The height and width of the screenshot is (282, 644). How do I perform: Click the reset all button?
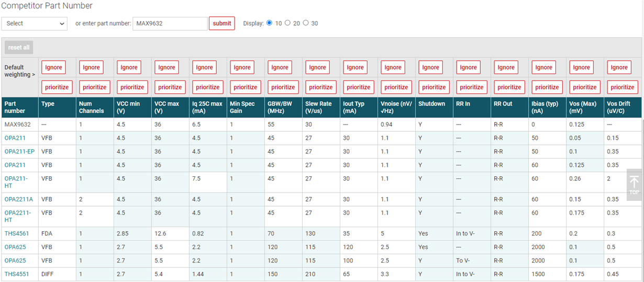pos(19,48)
